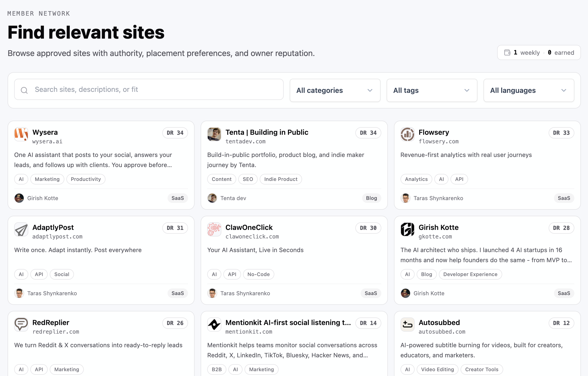Click Girish Kotte owner name on Wysera
Viewport: 588px width, 376px height.
tap(43, 198)
